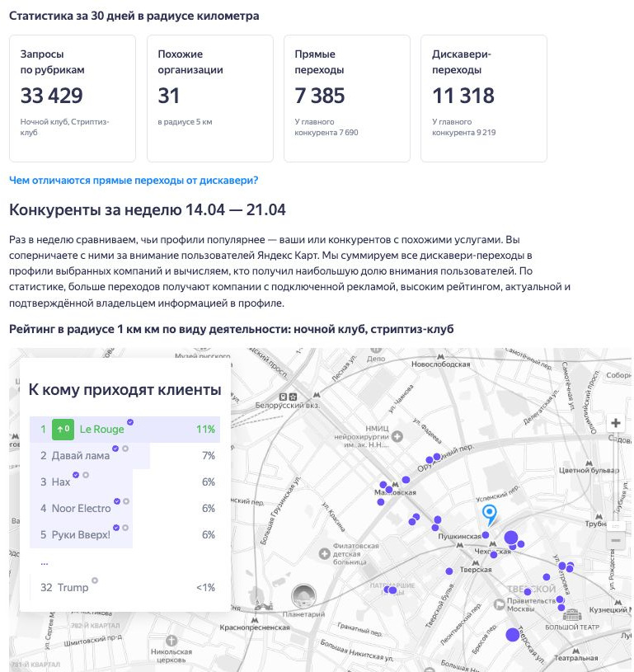Zoom in the map with plus button

(615, 423)
